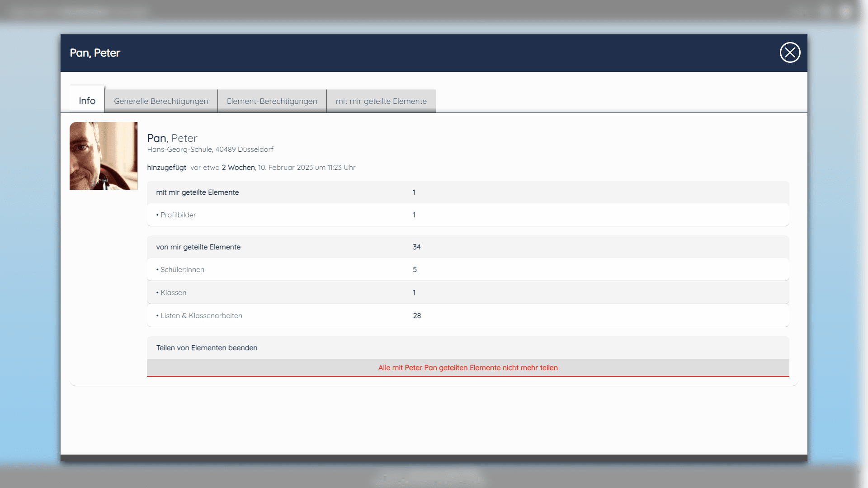
Task: Select the Klassen row
Action: 468,292
